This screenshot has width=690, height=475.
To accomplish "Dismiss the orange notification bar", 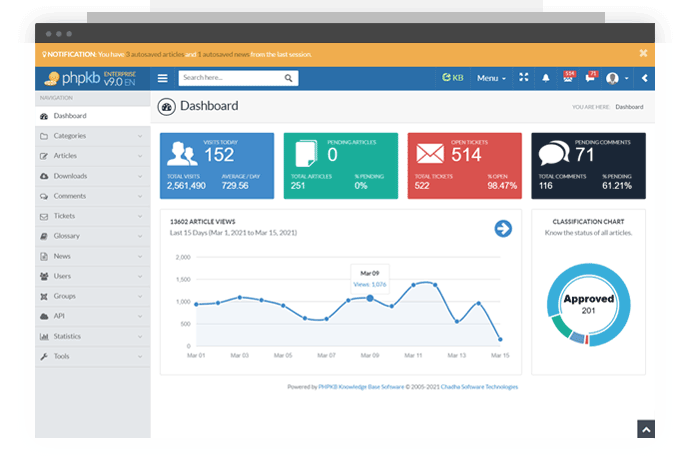I will coord(643,53).
